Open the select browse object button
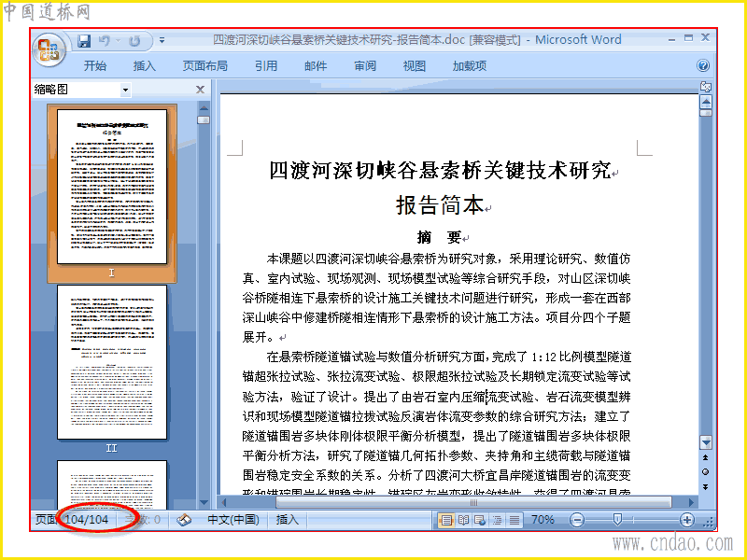Image resolution: width=747 pixels, height=560 pixels. click(706, 472)
